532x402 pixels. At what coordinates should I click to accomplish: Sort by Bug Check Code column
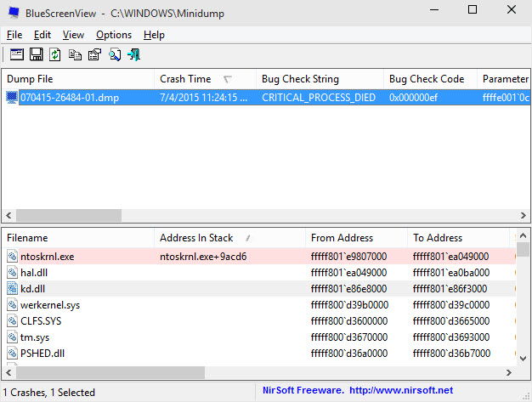[430, 79]
